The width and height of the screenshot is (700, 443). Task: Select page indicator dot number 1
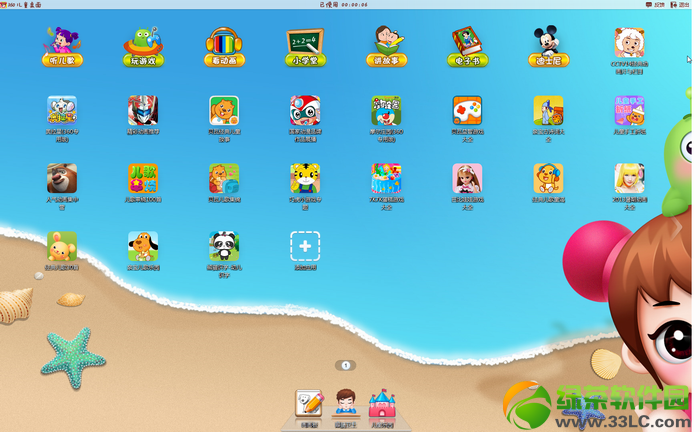point(346,366)
